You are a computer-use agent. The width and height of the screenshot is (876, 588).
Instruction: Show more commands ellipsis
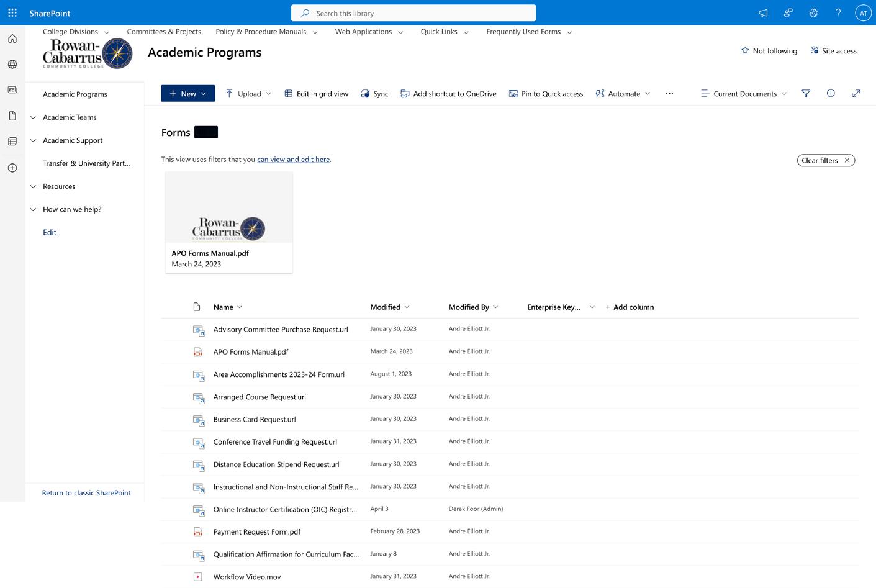(669, 93)
